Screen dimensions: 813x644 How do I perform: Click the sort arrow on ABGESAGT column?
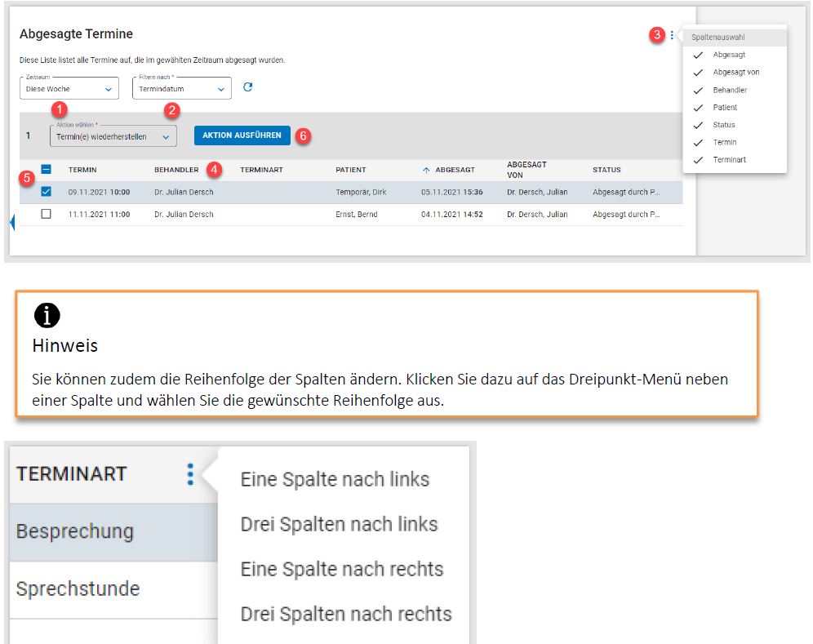click(x=426, y=170)
